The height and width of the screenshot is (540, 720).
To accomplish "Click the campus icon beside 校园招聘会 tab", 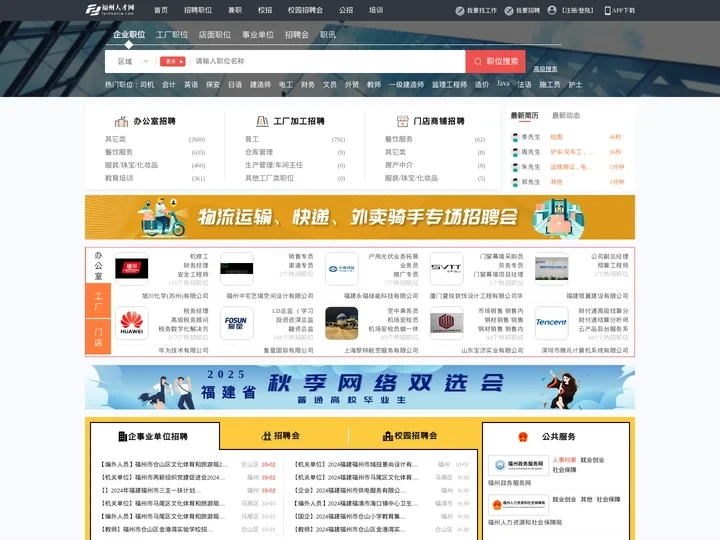I will pyautogui.click(x=388, y=436).
